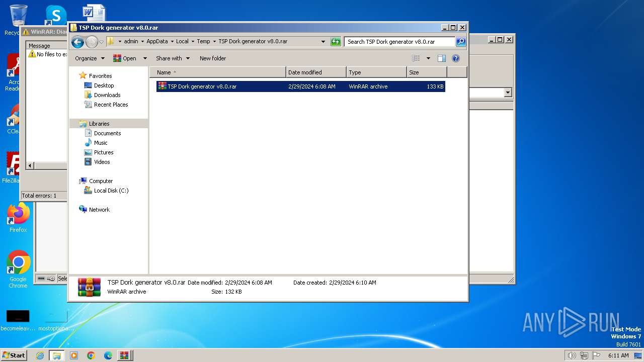Expand the view options dropdown arrow
Image resolution: width=644 pixels, height=362 pixels.
click(428, 58)
